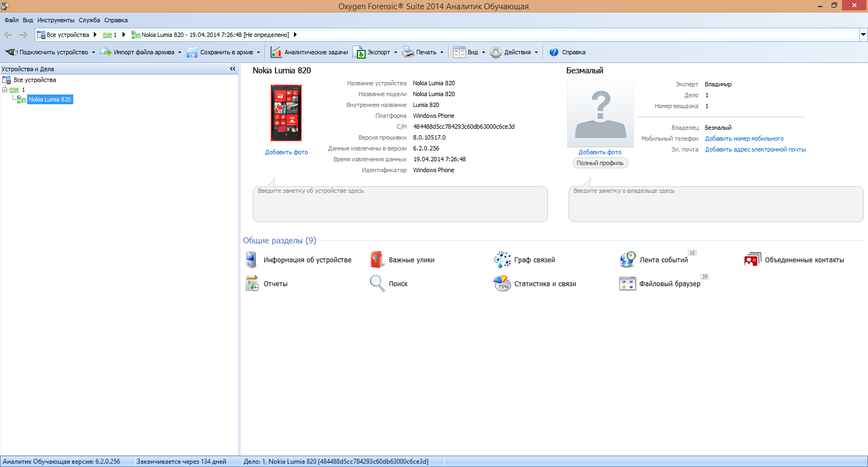The width and height of the screenshot is (868, 467).
Task: Open the Aggregated Contacts icon
Action: pos(753,260)
